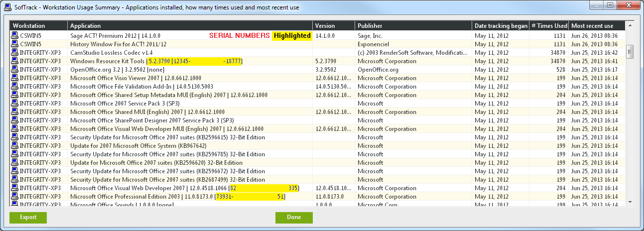Sort by the Publisher column header
Viewport: 644px width, 231px height.
pyautogui.click(x=413, y=26)
